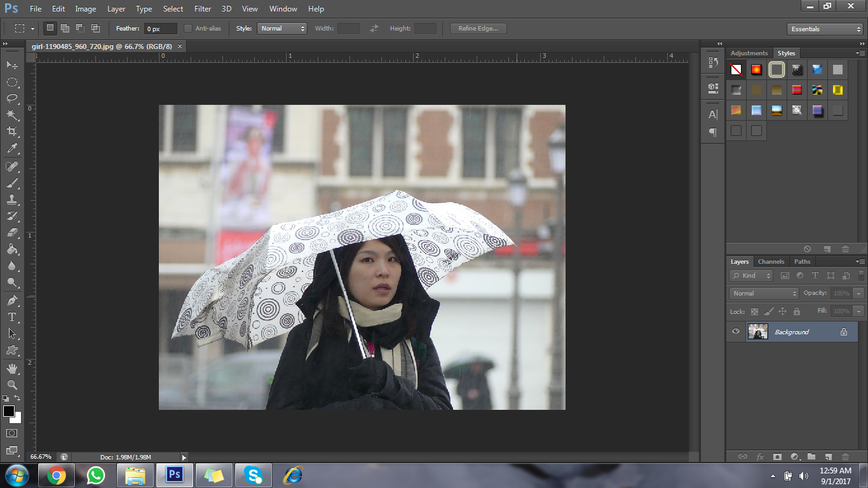Hide the Background layer with eye icon
The image size is (868, 488).
click(x=736, y=332)
